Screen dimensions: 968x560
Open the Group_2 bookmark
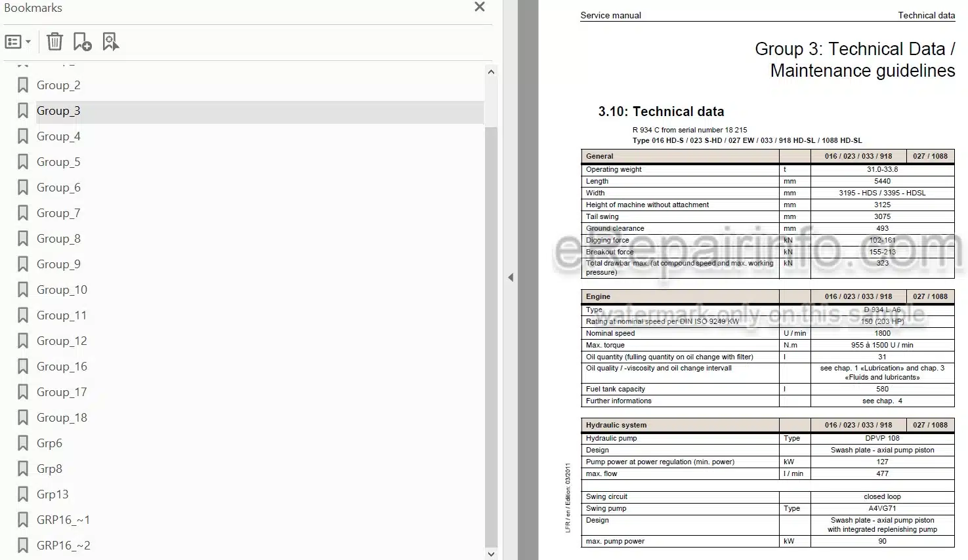tap(58, 85)
